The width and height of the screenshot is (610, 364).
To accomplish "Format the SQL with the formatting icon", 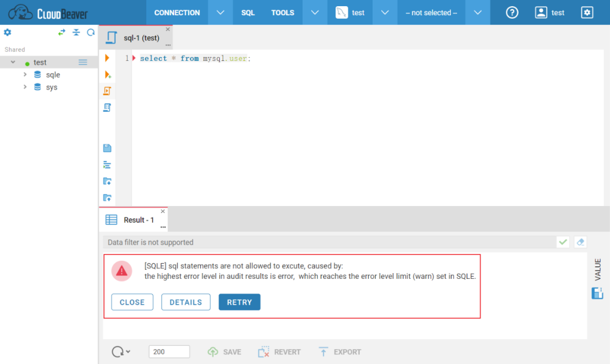I will (x=107, y=164).
